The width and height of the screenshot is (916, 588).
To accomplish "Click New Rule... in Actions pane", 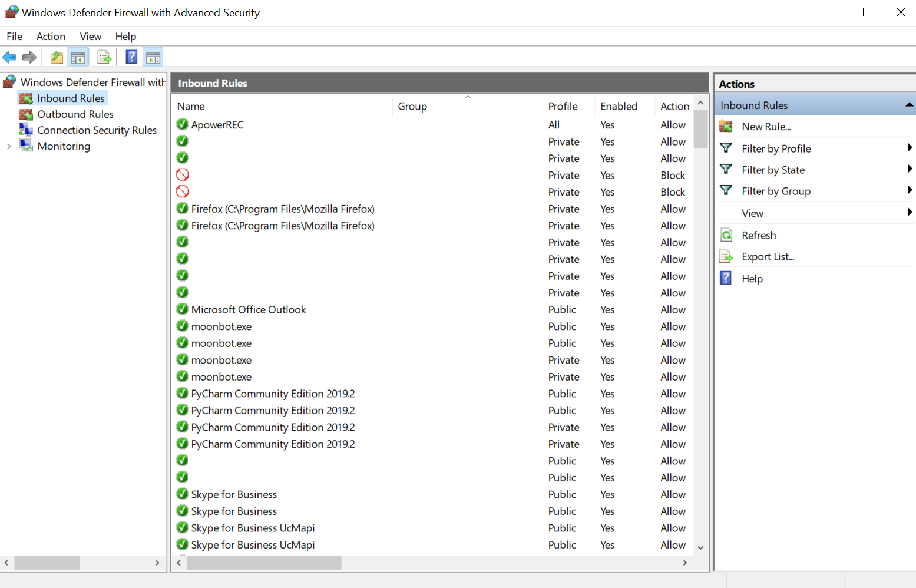I will (x=766, y=127).
